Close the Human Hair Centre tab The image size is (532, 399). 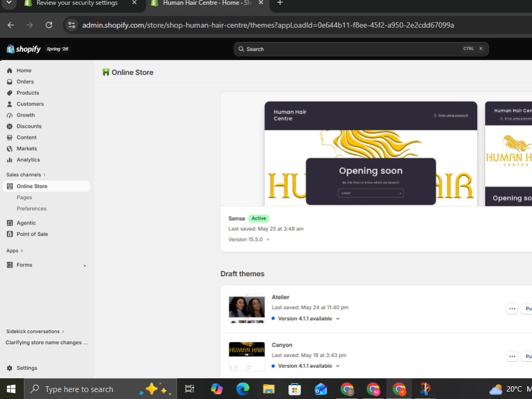click(261, 3)
